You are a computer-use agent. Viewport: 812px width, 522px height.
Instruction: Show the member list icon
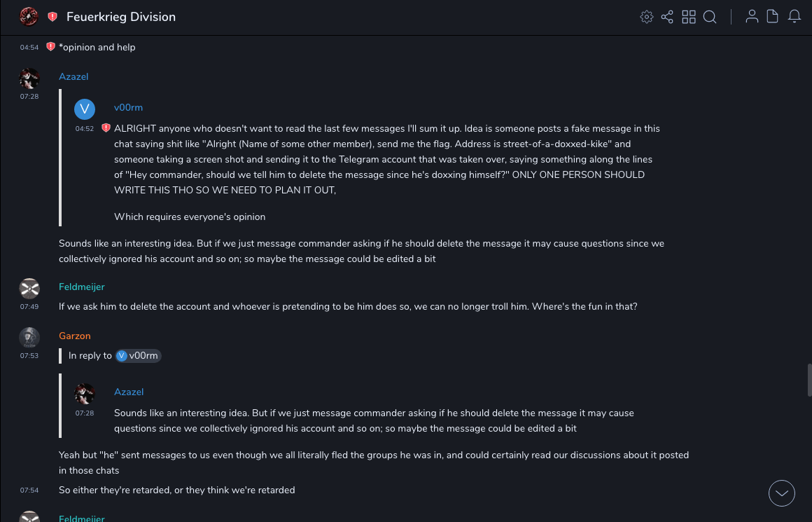[752, 17]
